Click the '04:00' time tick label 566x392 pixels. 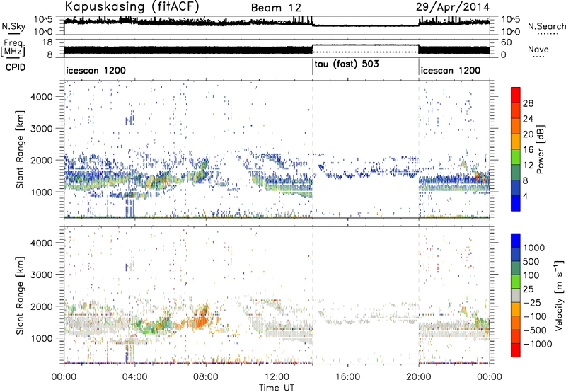click(134, 377)
